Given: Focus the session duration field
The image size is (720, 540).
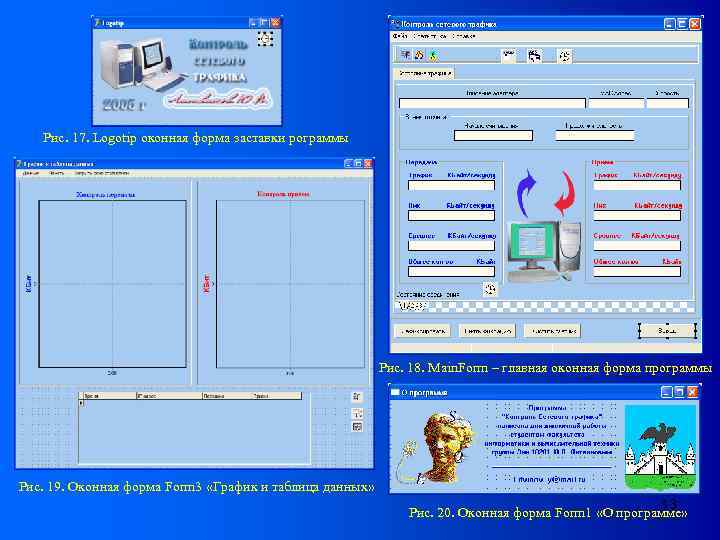Looking at the screenshot, I should [595, 135].
